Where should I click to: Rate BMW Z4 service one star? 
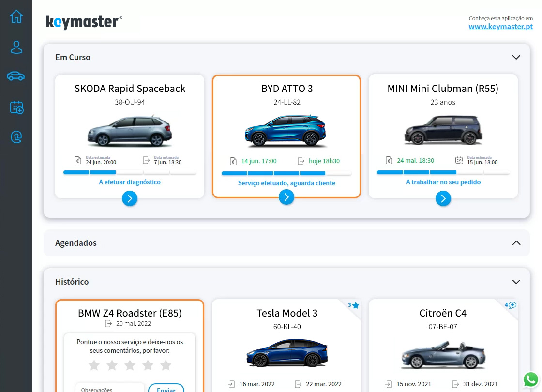[x=94, y=365]
